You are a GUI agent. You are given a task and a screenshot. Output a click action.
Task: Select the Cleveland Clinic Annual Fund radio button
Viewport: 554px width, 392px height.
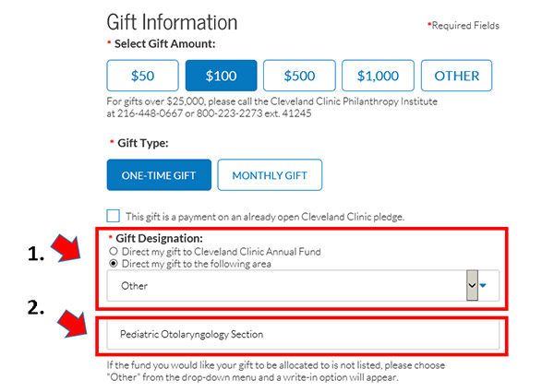pos(114,251)
